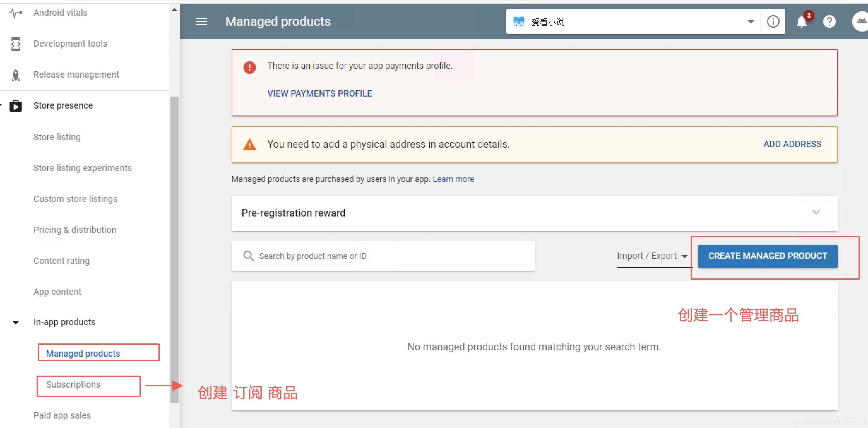Open the app selector dropdown

[x=751, y=22]
